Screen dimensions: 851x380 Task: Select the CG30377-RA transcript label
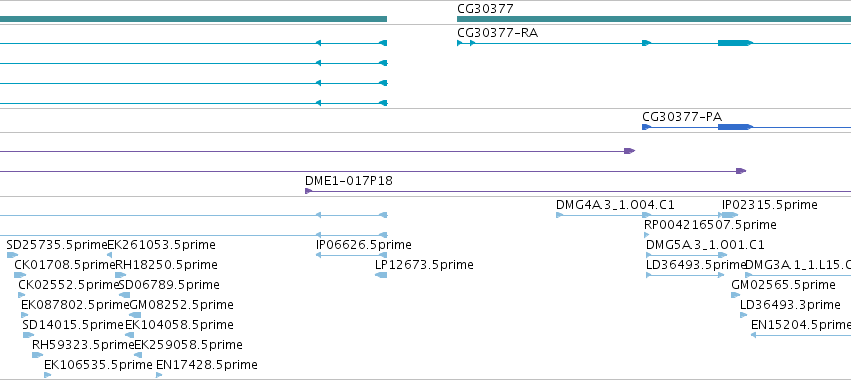pyautogui.click(x=498, y=33)
